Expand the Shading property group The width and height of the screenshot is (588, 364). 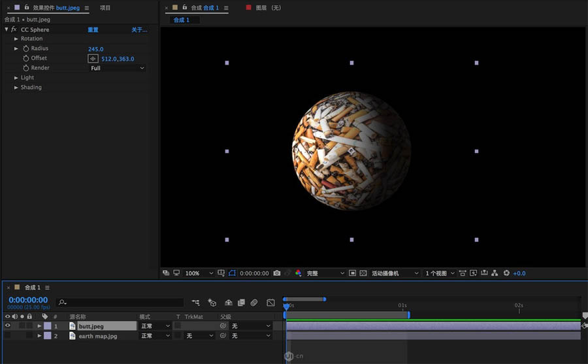16,88
